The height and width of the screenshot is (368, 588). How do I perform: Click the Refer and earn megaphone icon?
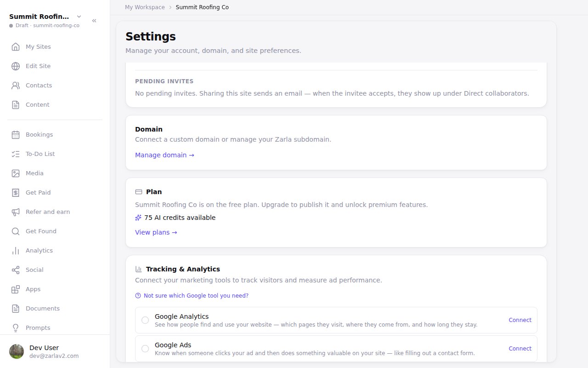pyautogui.click(x=16, y=212)
